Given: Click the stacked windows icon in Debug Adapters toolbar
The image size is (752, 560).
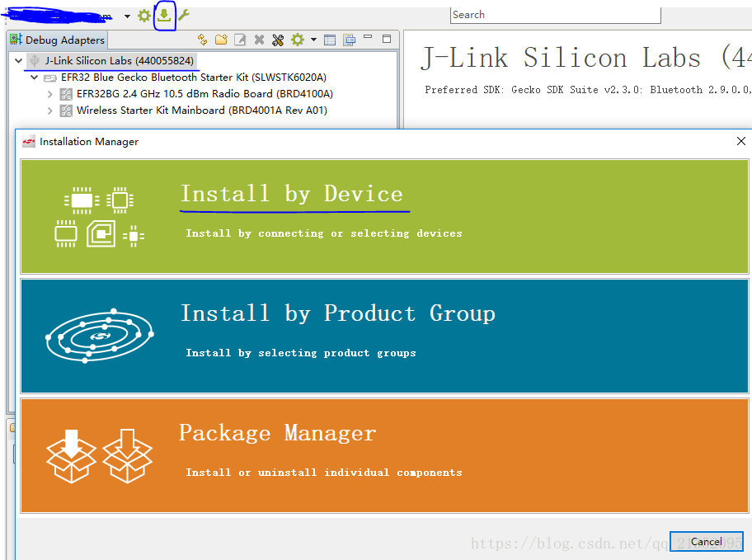Looking at the screenshot, I should pos(349,40).
